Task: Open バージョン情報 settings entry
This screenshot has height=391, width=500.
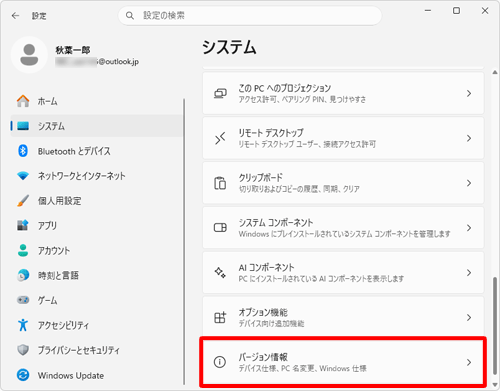Action: click(343, 362)
